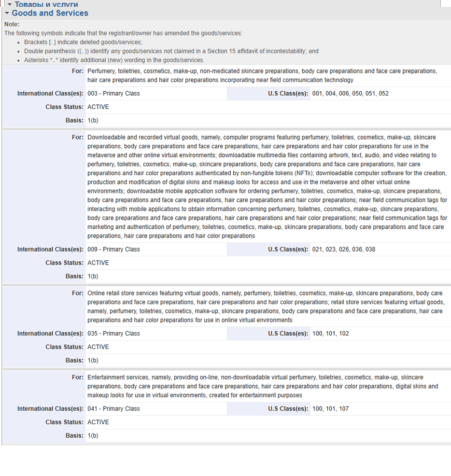451x476 pixels.
Task: Click the 1(b) basis under class 035
Action: coord(93,360)
